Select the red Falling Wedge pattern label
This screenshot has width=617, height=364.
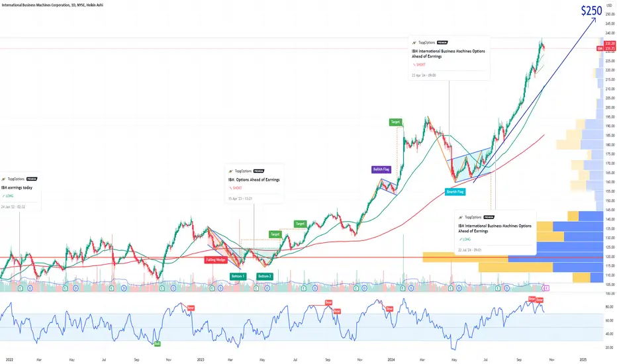click(216, 259)
